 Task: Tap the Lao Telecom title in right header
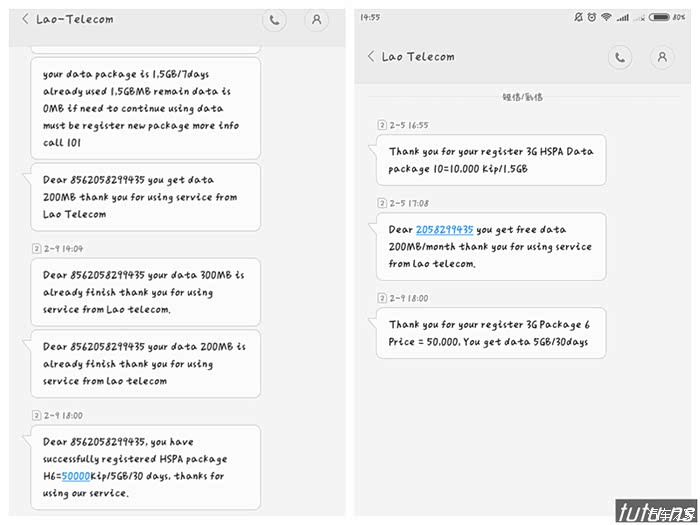tap(418, 57)
